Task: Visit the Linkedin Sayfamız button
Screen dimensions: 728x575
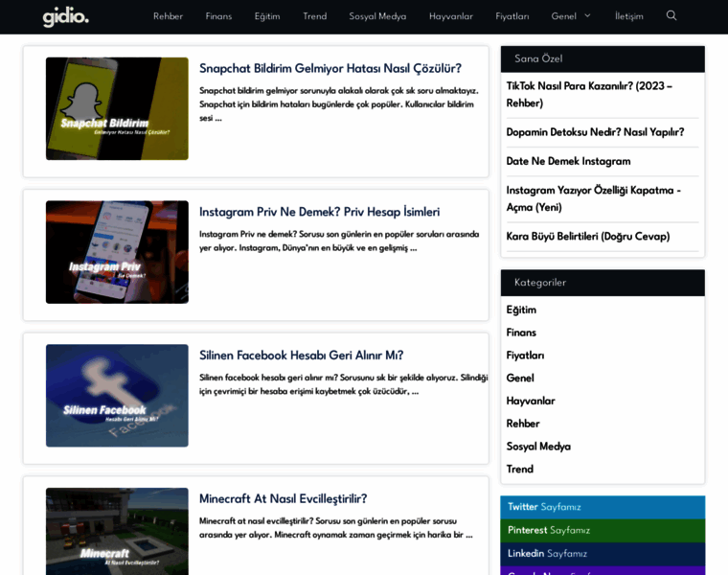Action: click(x=603, y=554)
